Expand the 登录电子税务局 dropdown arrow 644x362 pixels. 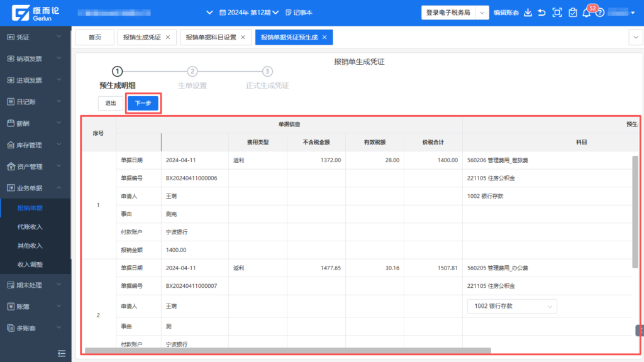point(482,13)
